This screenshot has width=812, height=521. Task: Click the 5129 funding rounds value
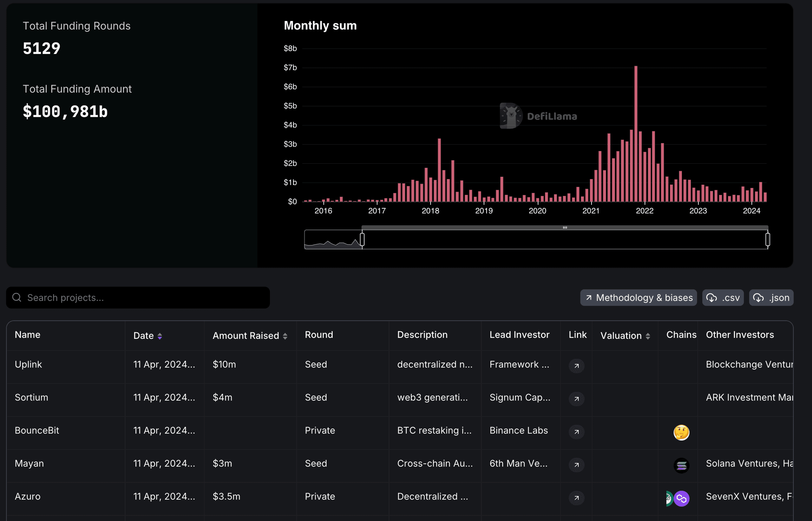click(42, 48)
